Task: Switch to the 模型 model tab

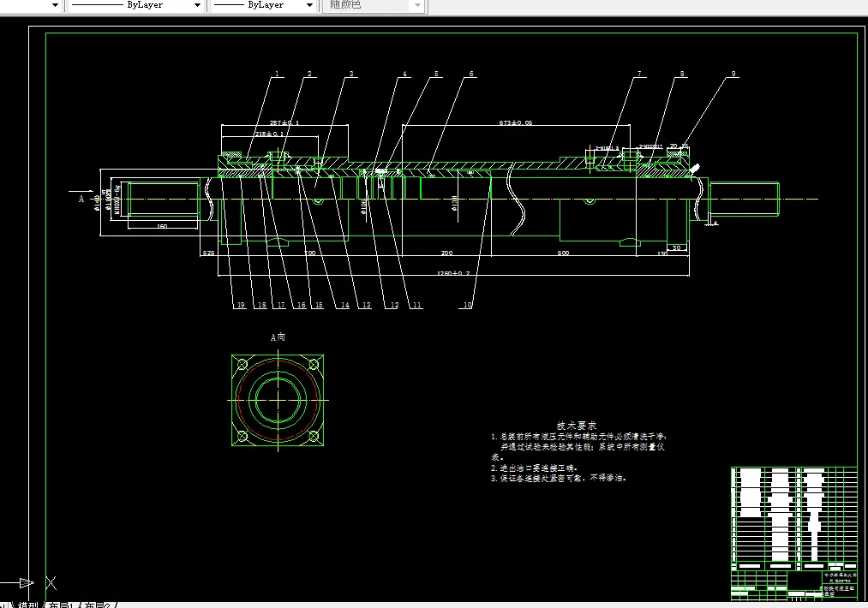Action: (27, 605)
